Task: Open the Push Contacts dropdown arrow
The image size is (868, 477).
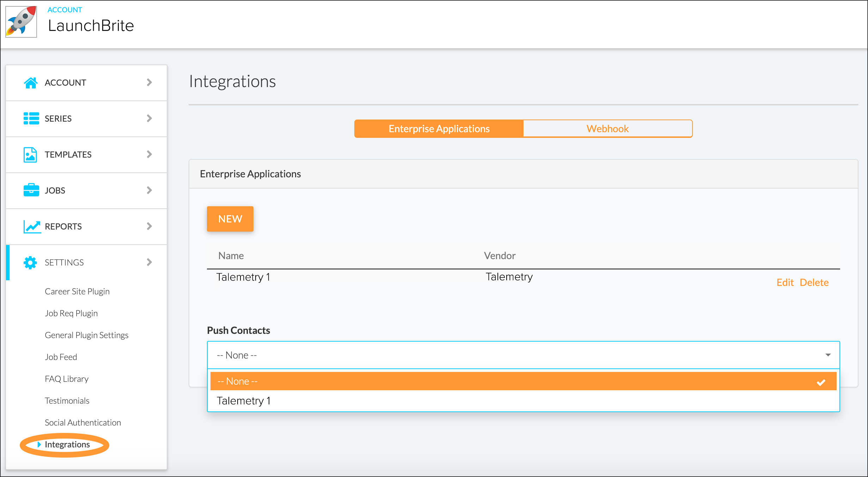Action: pos(828,355)
